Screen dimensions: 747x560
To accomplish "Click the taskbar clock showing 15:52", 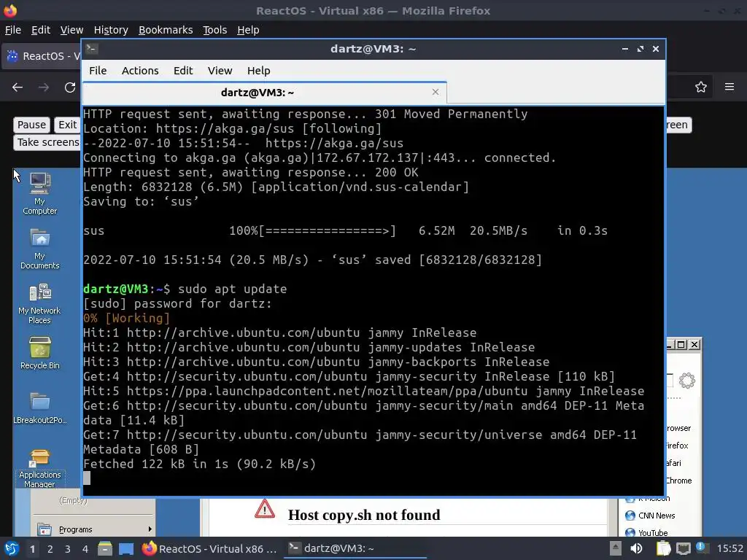I will tap(729, 548).
